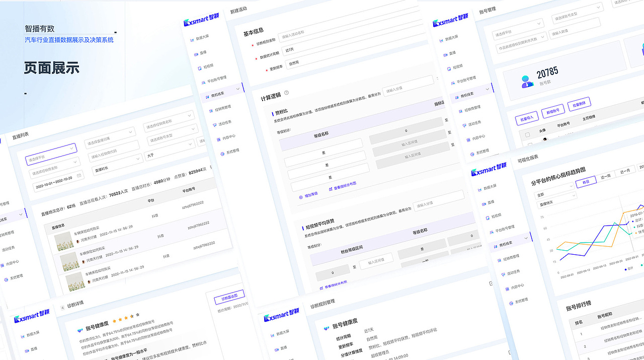Image resolution: width=644 pixels, height=360 pixels.
Task: Click 20785 account count number
Action: tap(547, 74)
